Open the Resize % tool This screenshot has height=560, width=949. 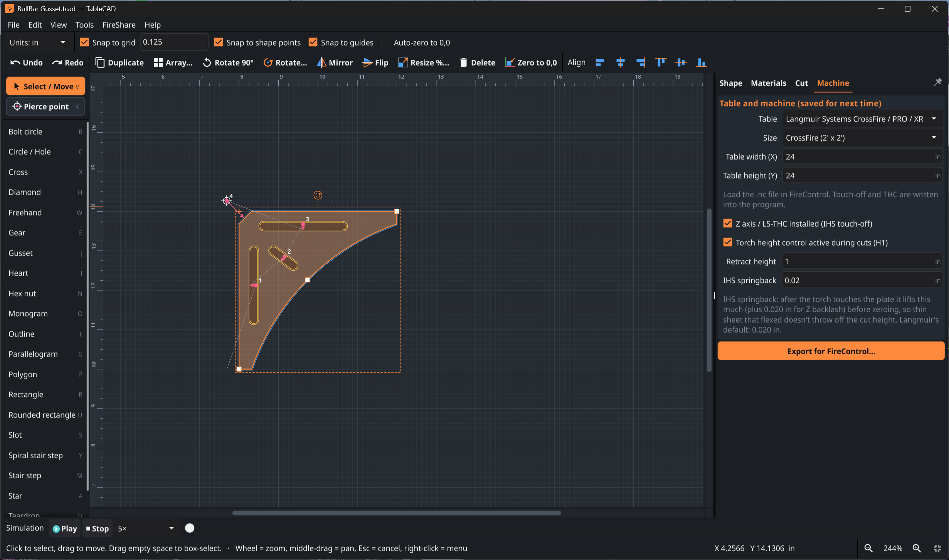click(424, 62)
